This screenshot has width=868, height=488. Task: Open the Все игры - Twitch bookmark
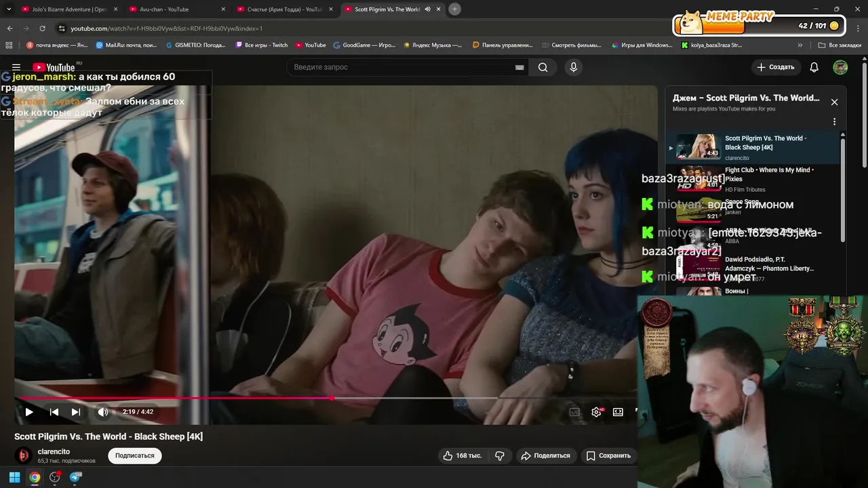pos(261,45)
